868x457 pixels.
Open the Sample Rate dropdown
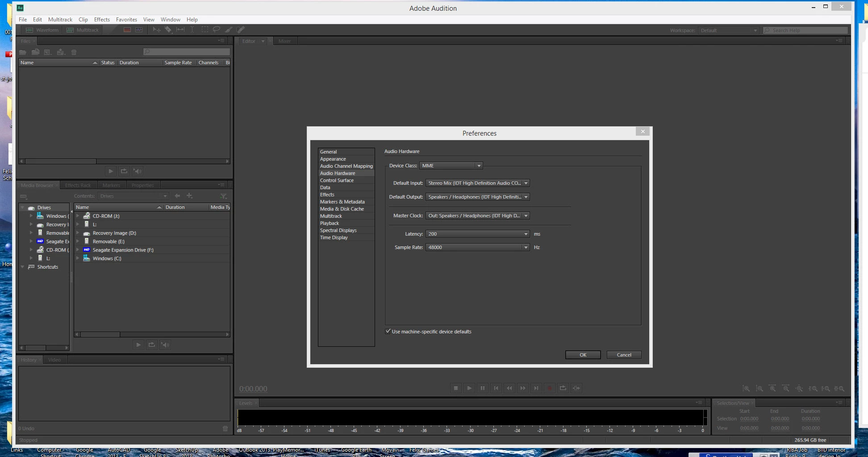click(478, 247)
